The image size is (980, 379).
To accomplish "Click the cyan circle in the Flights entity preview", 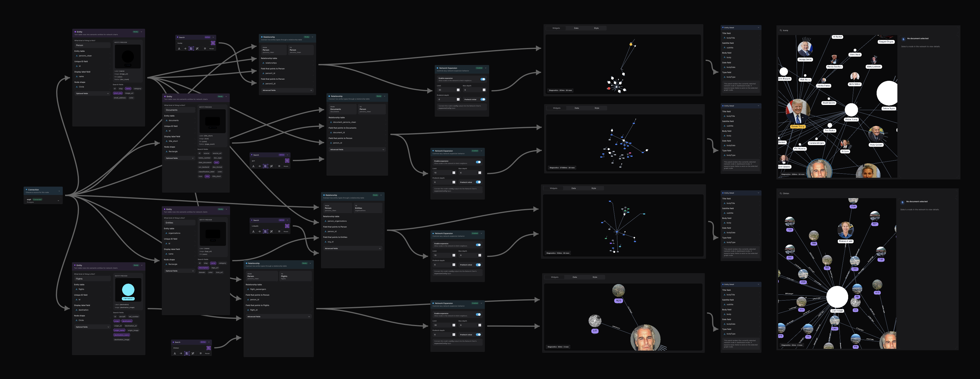I will coord(128,290).
